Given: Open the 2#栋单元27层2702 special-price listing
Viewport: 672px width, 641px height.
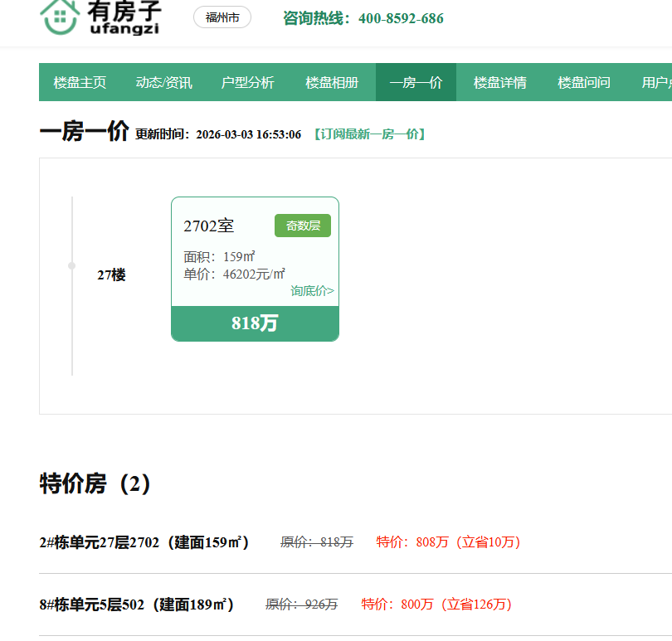Looking at the screenshot, I should [144, 542].
